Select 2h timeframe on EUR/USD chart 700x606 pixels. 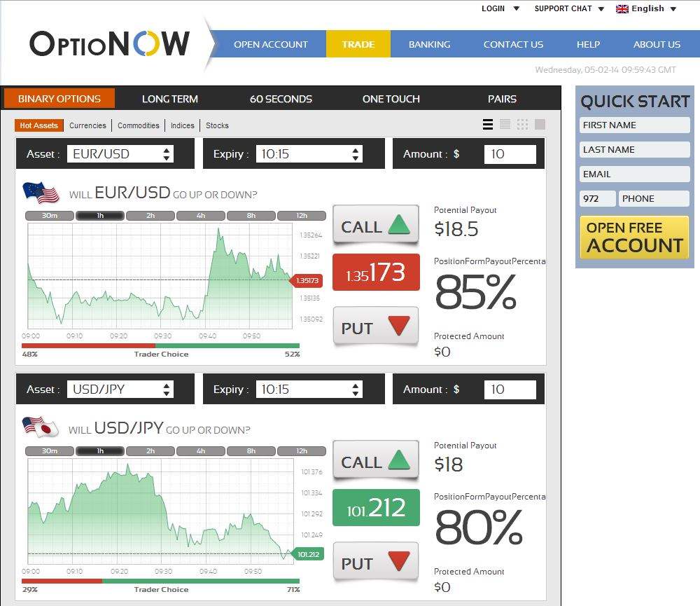click(x=150, y=215)
